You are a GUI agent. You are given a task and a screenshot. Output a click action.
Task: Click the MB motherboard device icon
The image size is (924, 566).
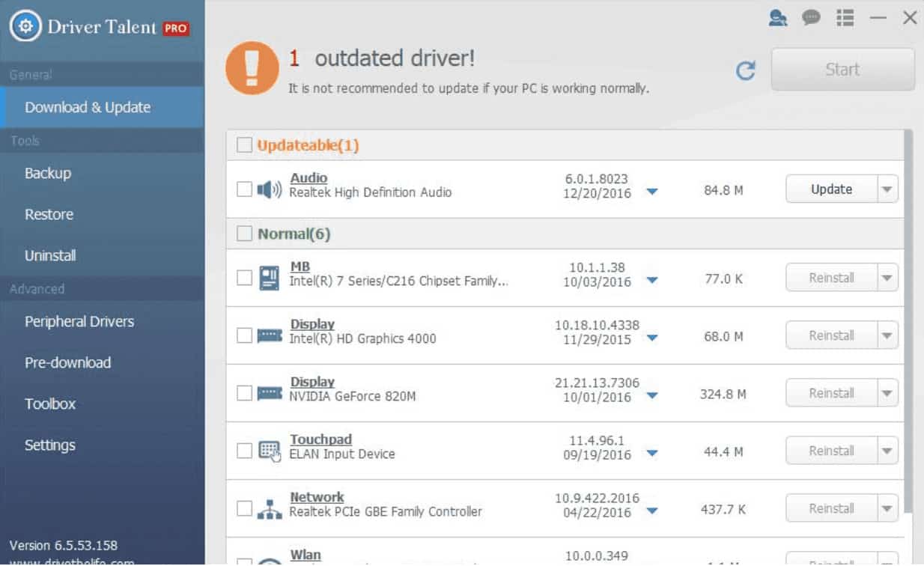coord(269,278)
